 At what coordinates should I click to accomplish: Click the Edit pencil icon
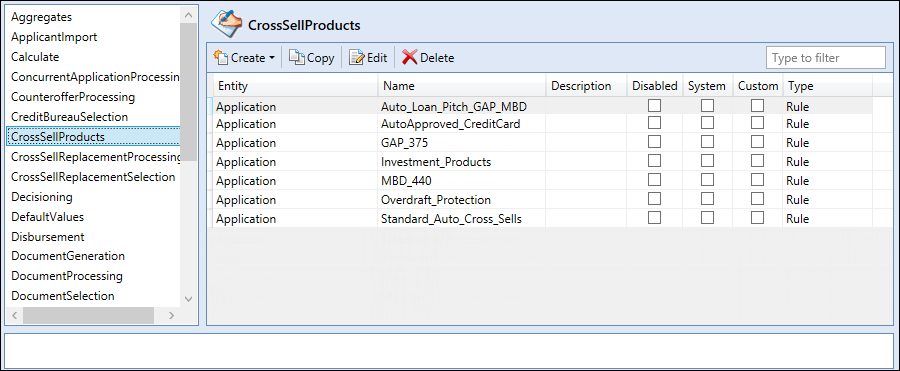[x=357, y=57]
